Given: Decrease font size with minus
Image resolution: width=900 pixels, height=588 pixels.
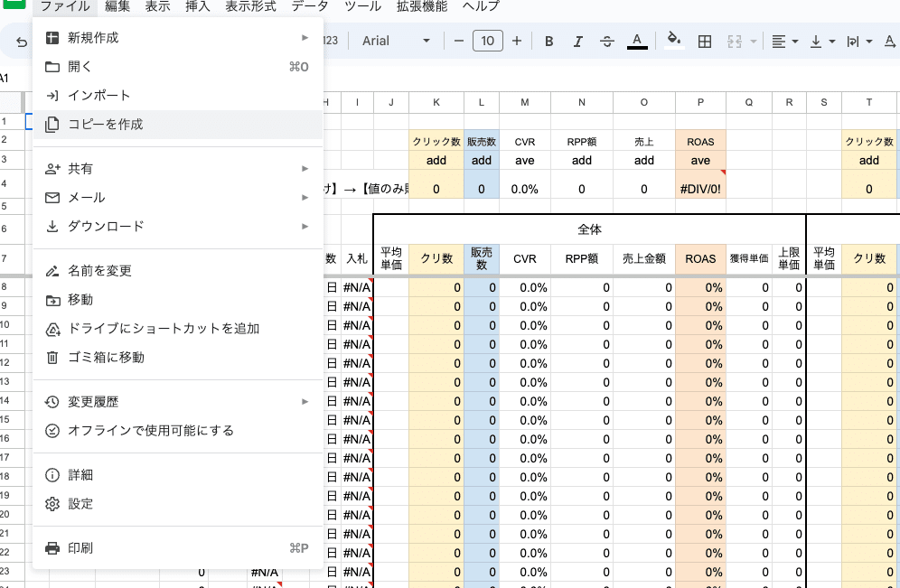Looking at the screenshot, I should [458, 41].
